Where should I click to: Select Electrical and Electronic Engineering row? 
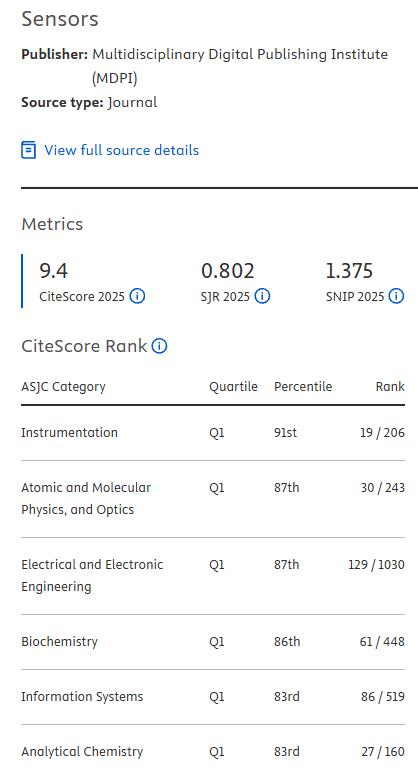click(213, 576)
